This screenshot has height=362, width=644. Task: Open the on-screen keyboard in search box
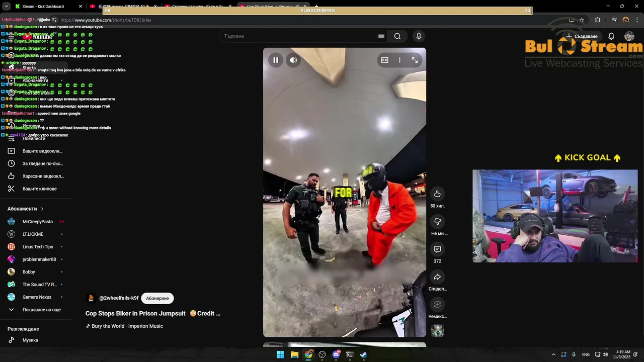pos(381,36)
